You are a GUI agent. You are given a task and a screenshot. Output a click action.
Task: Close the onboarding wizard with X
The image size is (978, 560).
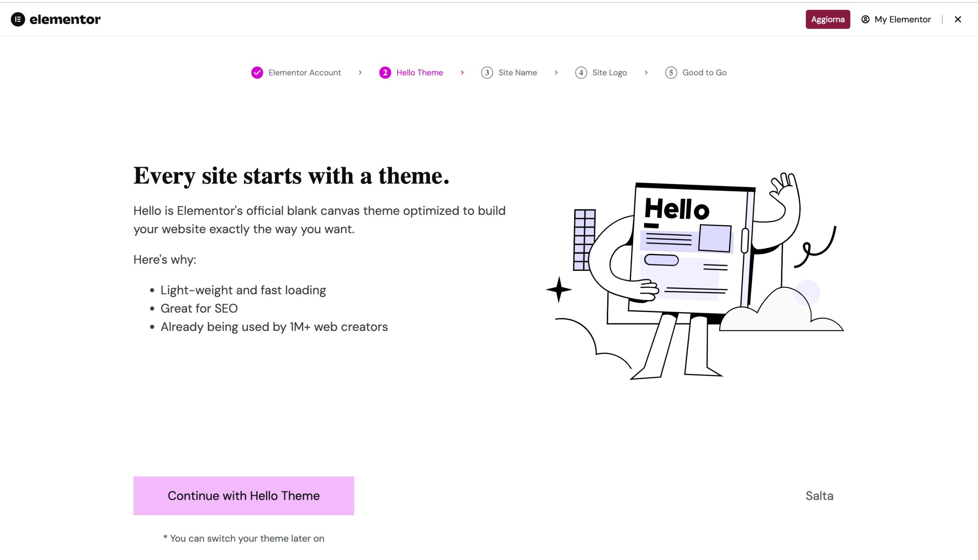click(958, 19)
